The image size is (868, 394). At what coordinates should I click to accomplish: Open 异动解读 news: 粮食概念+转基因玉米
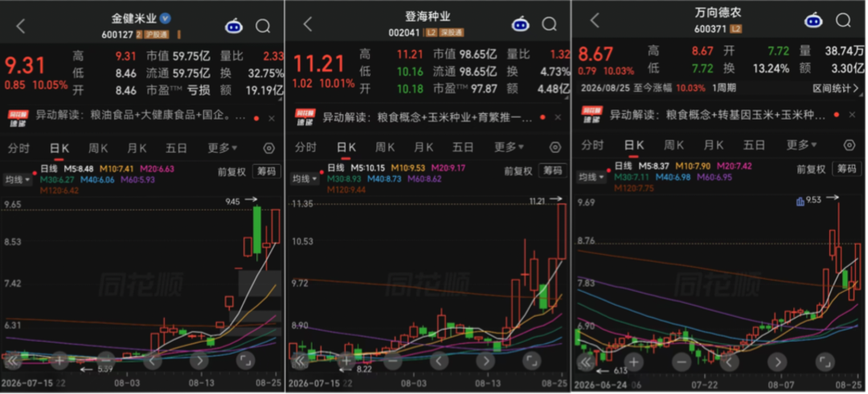(718, 115)
